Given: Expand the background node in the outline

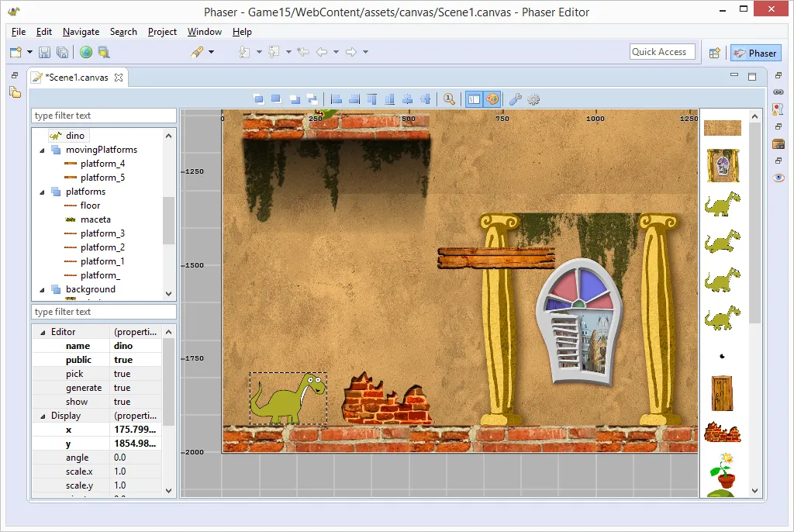Looking at the screenshot, I should 42,289.
